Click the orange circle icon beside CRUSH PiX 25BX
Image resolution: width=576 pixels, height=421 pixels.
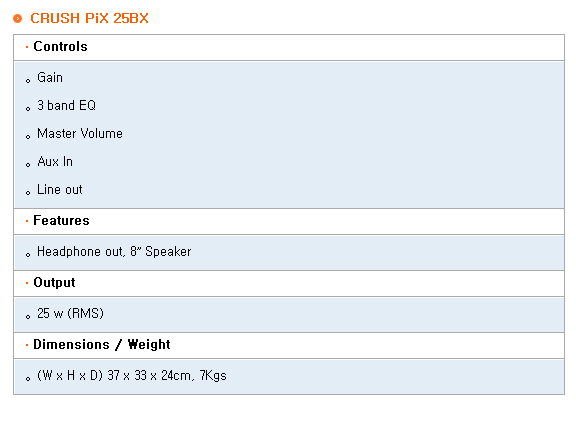click(x=17, y=18)
